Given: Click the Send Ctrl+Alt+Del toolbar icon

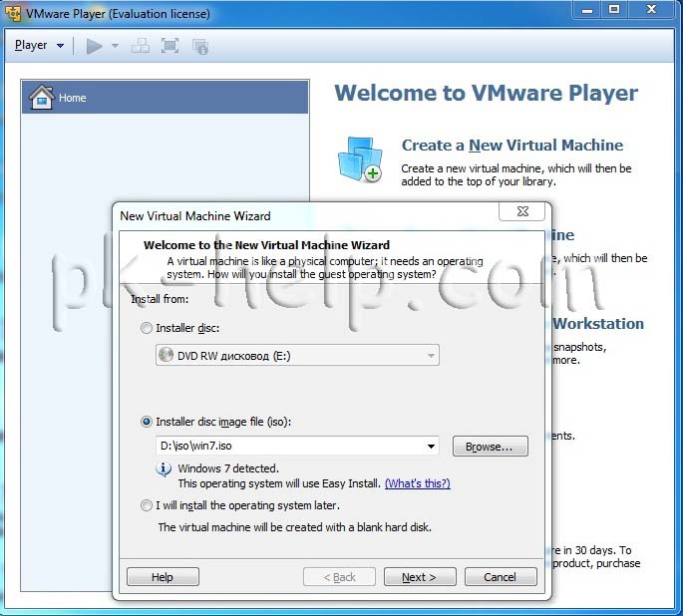Looking at the screenshot, I should click(x=141, y=46).
